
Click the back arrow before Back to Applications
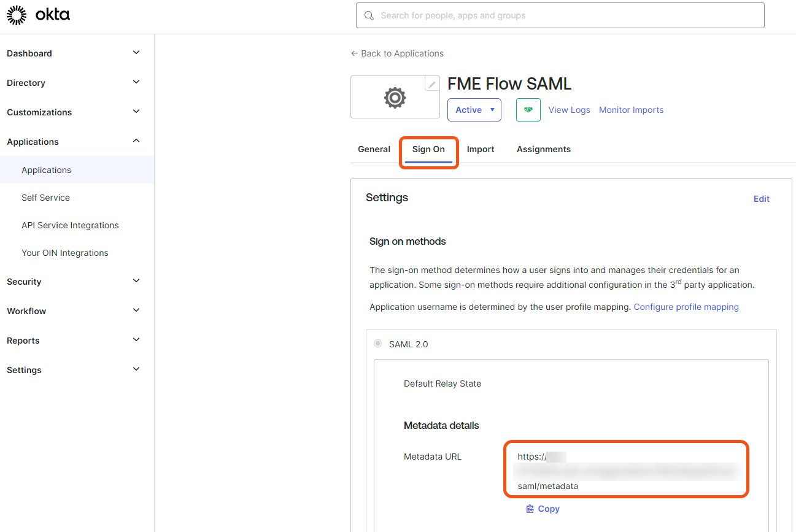354,53
